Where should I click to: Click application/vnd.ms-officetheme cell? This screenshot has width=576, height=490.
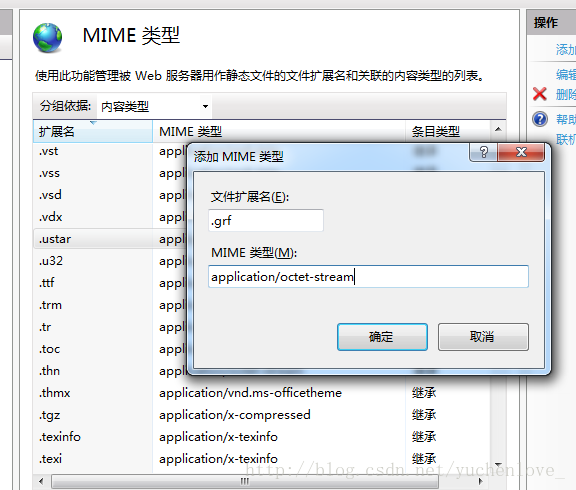250,393
